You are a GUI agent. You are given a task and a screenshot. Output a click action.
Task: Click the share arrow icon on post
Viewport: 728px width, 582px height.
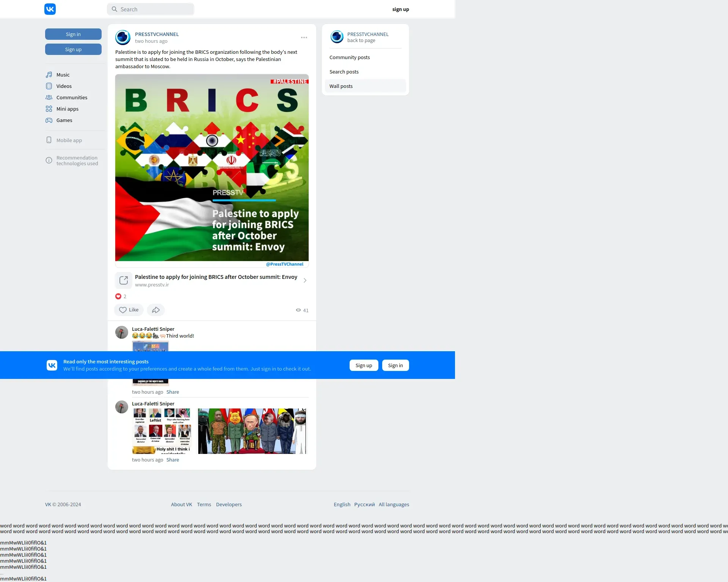point(156,310)
